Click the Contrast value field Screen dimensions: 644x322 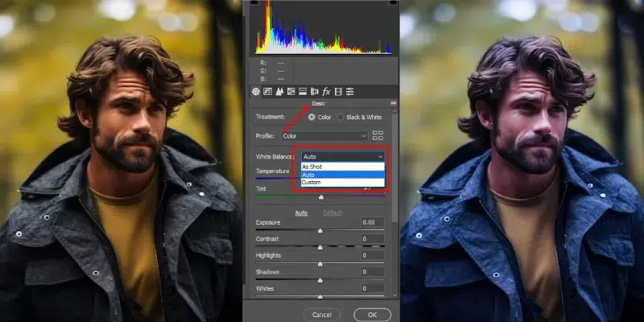(373, 238)
